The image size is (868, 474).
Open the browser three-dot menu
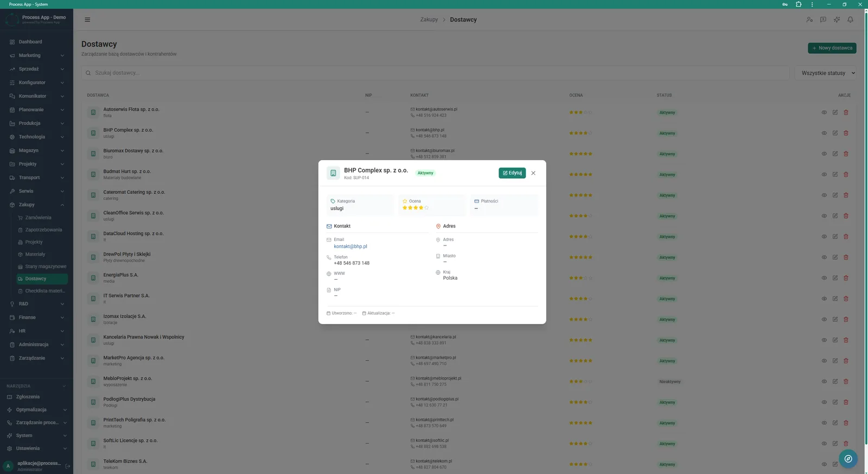(x=812, y=4)
